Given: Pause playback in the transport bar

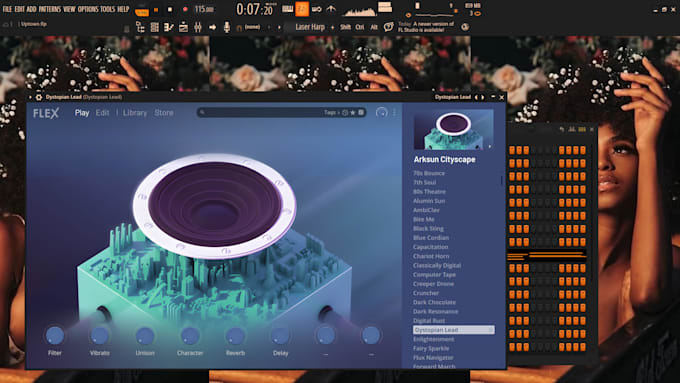Looking at the screenshot, I should click(156, 9).
